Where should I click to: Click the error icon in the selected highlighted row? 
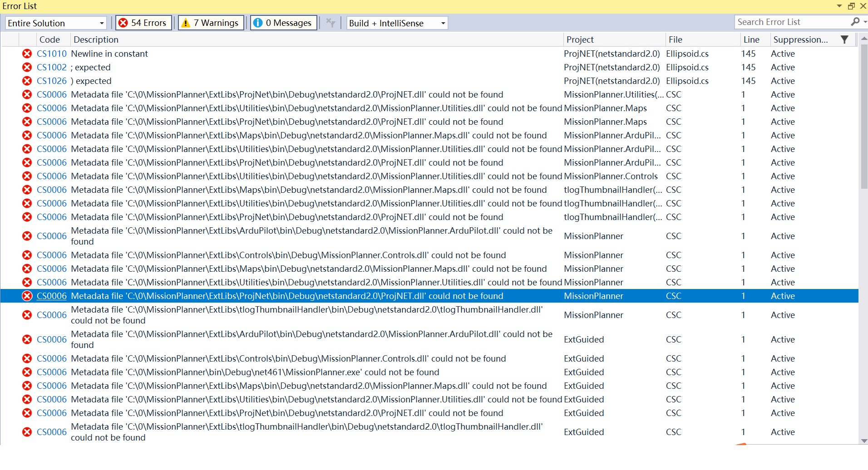[27, 296]
